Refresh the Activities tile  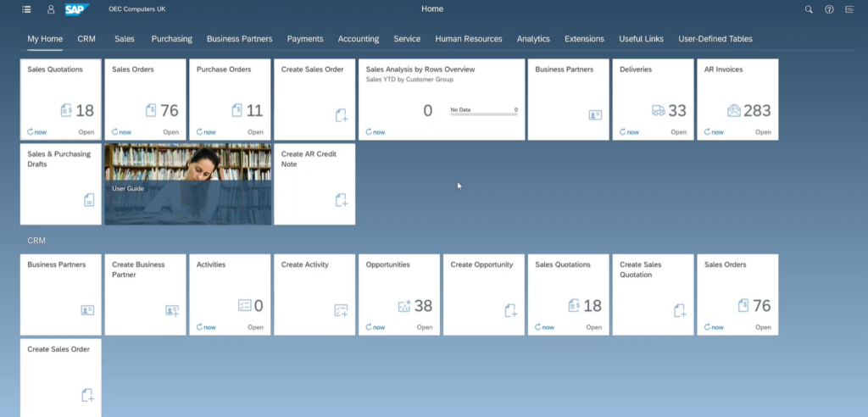point(207,327)
